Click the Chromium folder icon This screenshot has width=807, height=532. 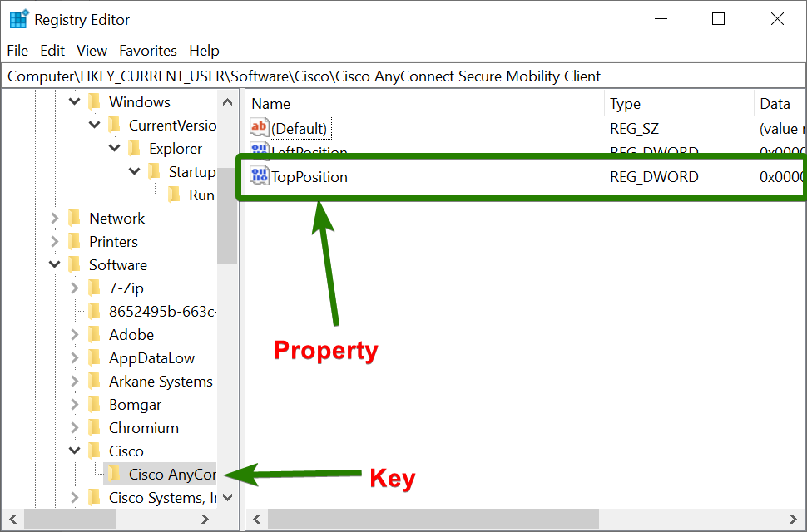click(94, 427)
